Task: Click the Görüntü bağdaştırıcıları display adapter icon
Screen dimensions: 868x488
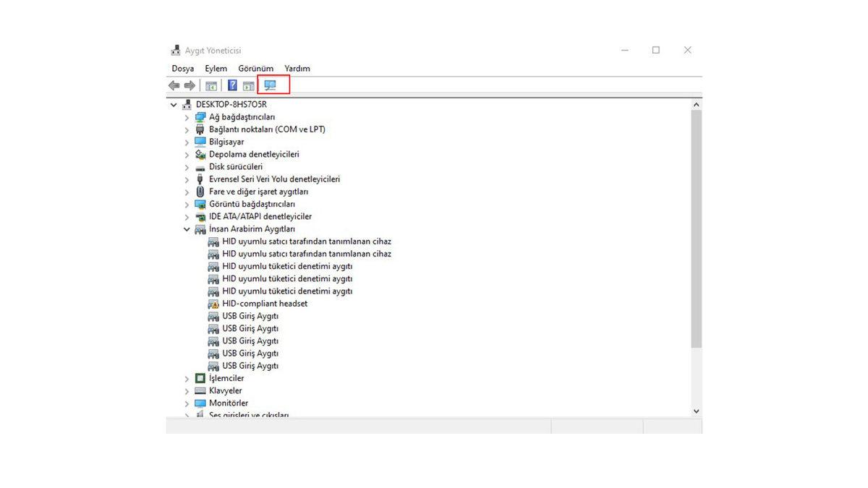Action: (200, 204)
